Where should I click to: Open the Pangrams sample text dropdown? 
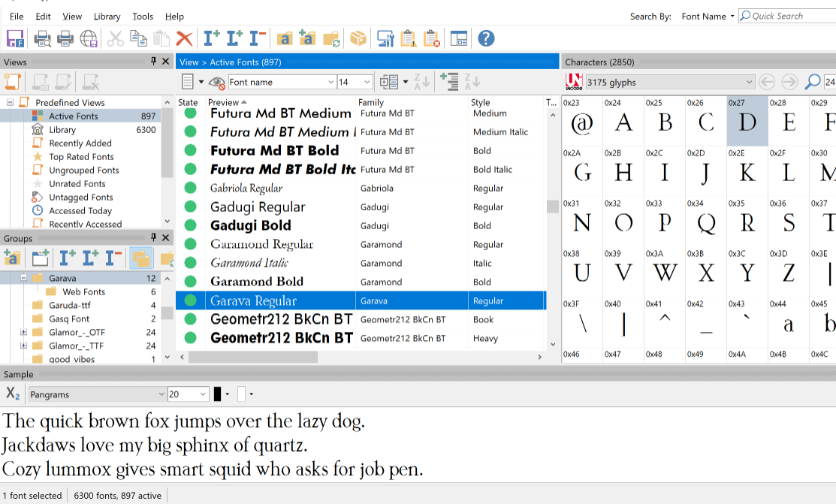[x=161, y=394]
